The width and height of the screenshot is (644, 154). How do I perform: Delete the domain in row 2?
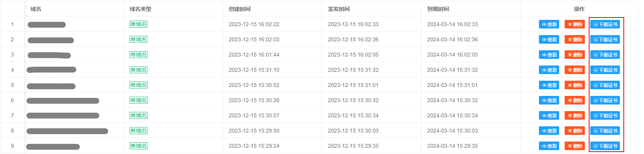point(575,39)
